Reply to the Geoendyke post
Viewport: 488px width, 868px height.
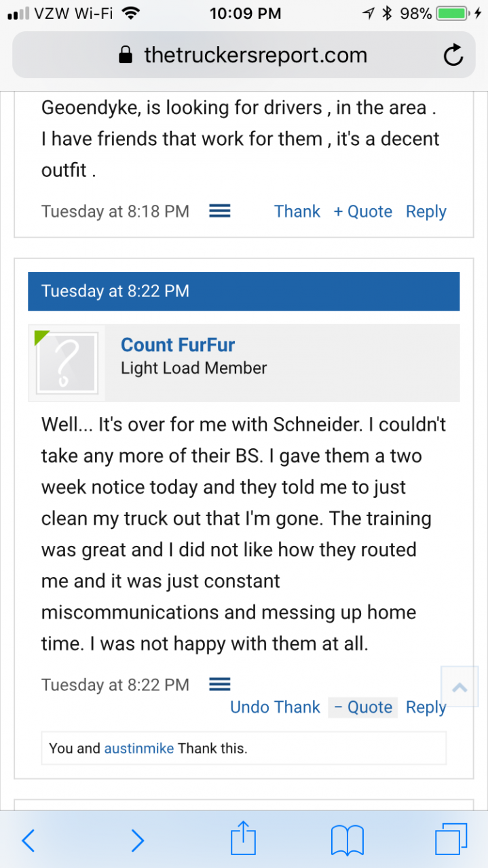(x=426, y=212)
